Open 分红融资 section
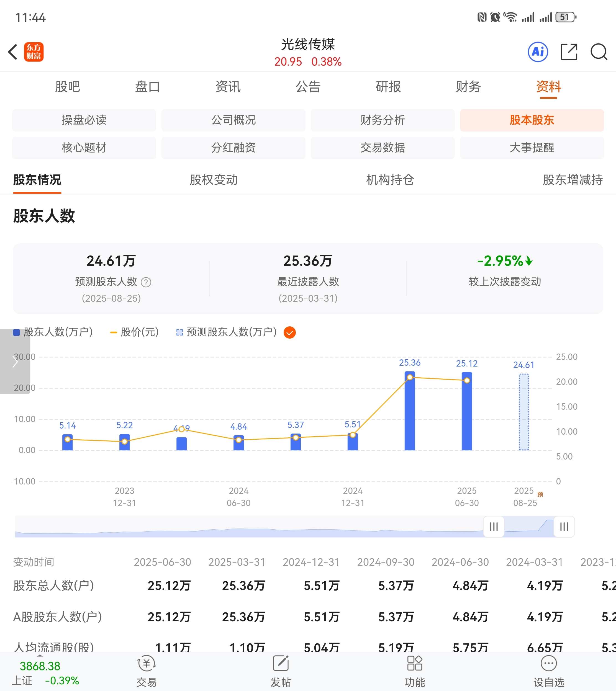Screen dimensions: 616x691 coord(233,148)
